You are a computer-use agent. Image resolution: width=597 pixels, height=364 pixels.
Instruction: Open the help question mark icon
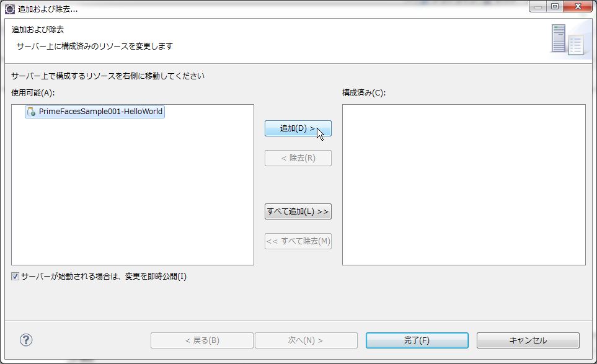pos(26,340)
